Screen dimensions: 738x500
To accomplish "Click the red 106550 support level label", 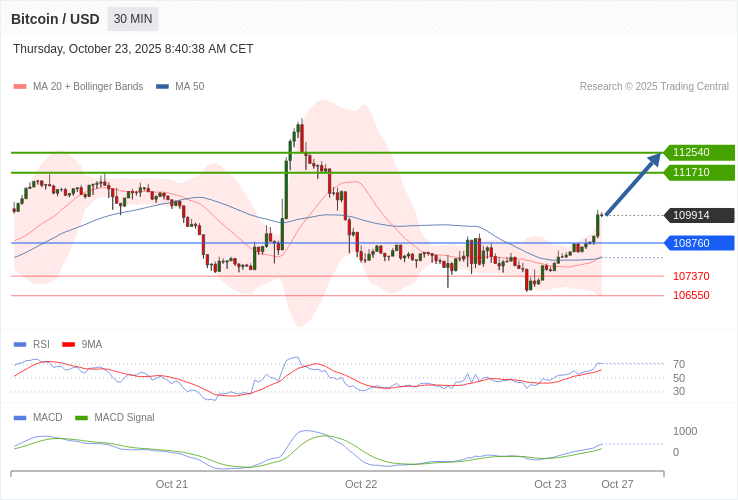I will (x=691, y=295).
